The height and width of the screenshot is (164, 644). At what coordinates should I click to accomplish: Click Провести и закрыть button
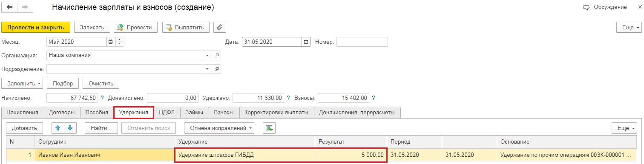point(36,28)
